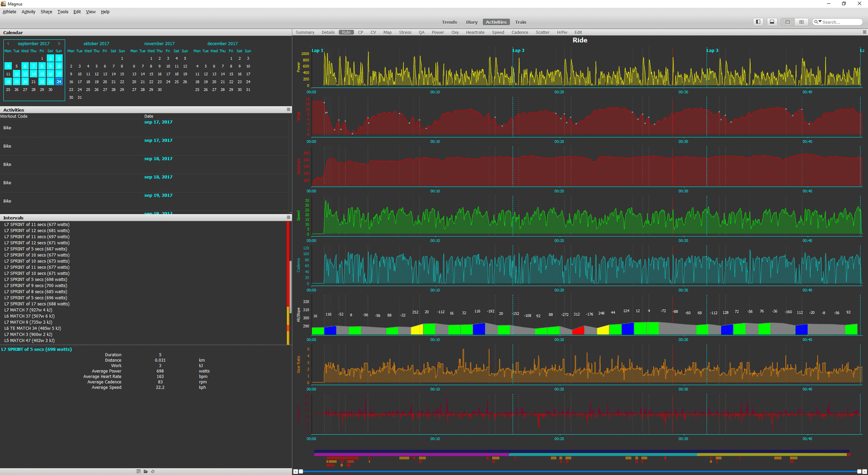Open the Activities panel menu icon

[x=289, y=110]
